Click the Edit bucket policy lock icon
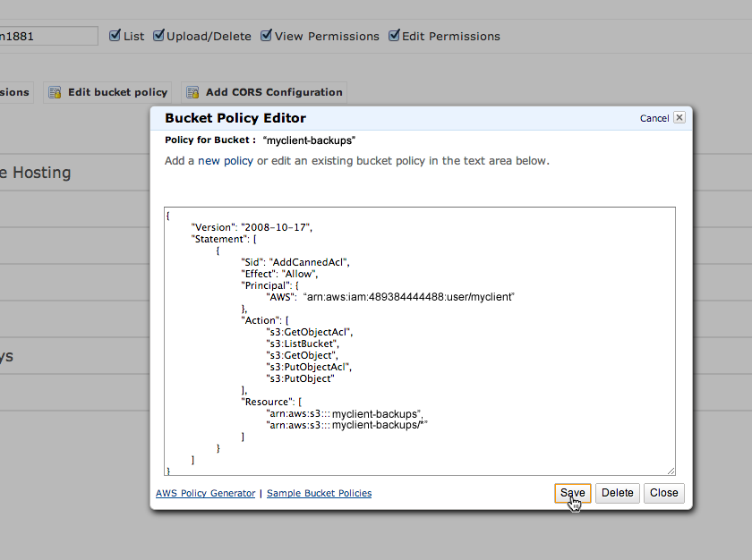 click(56, 92)
